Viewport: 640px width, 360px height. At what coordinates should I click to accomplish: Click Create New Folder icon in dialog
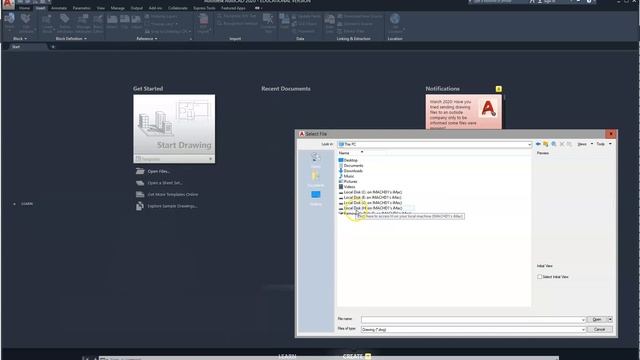point(569,144)
